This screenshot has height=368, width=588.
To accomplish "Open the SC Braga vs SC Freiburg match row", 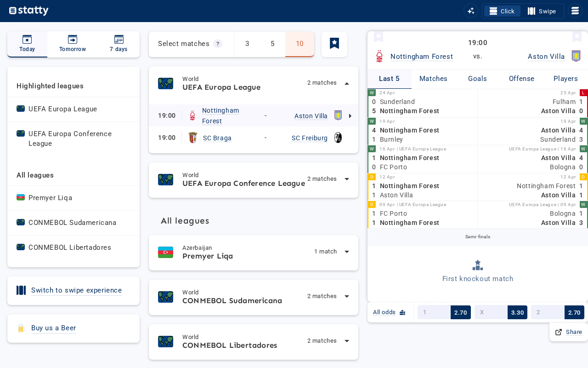I will coord(254,138).
